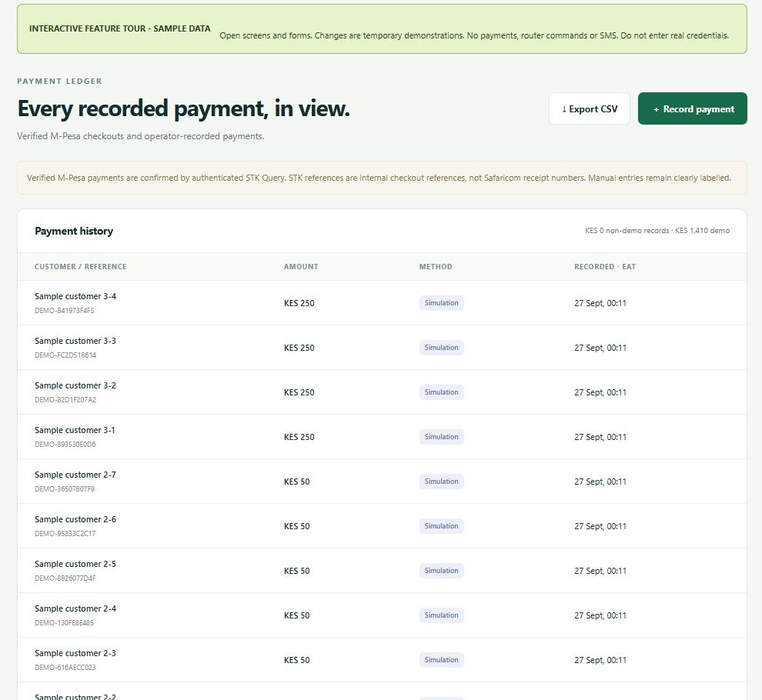
Task: Open the Sample customer 3-4 row
Action: 382,302
